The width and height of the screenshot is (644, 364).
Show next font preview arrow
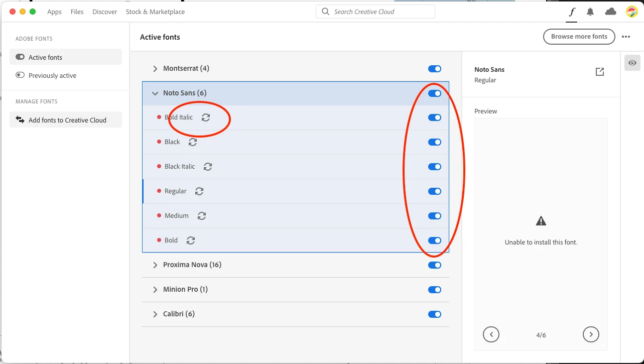point(591,334)
